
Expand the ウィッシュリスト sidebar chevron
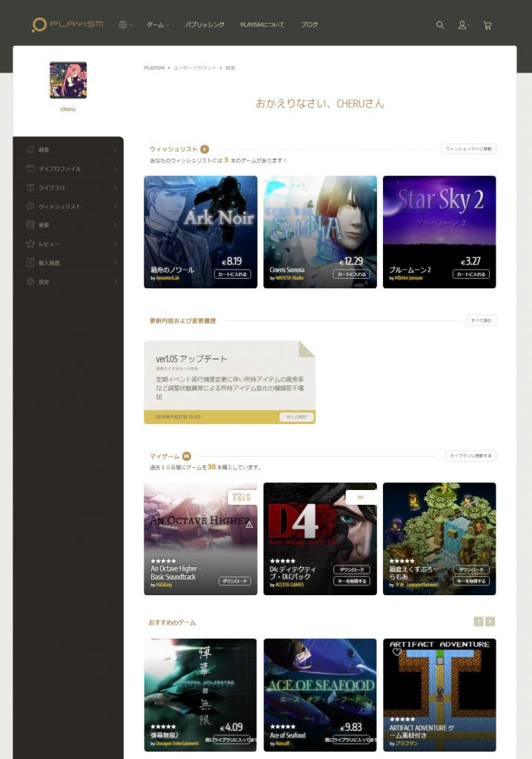pos(115,206)
